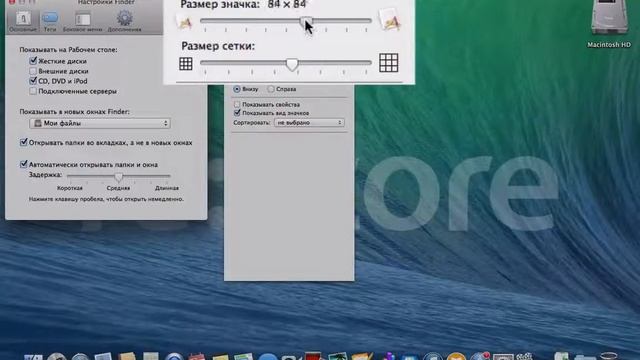Switch to the Дополнения gear tab

[x=124, y=22]
